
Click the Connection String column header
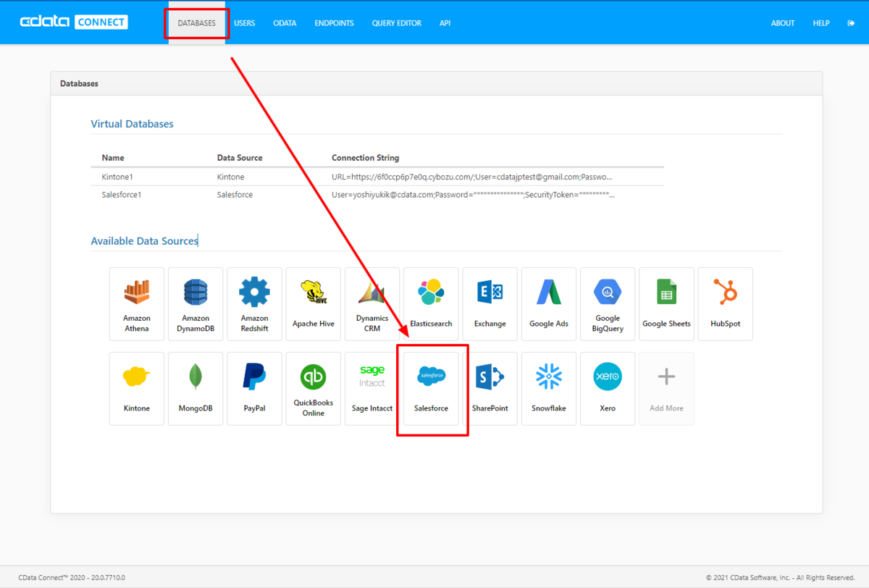pos(365,158)
